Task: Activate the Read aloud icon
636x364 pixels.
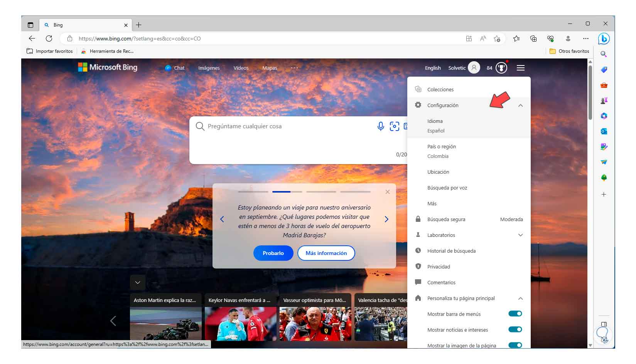Action: click(483, 39)
